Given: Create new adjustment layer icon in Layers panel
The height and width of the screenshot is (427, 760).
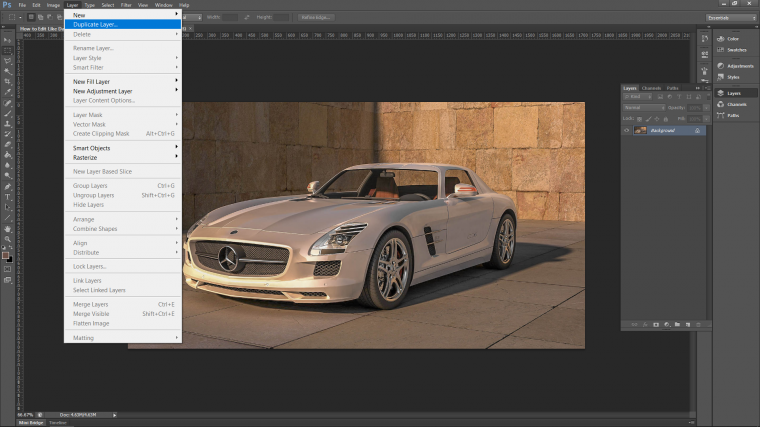Looking at the screenshot, I should [666, 325].
